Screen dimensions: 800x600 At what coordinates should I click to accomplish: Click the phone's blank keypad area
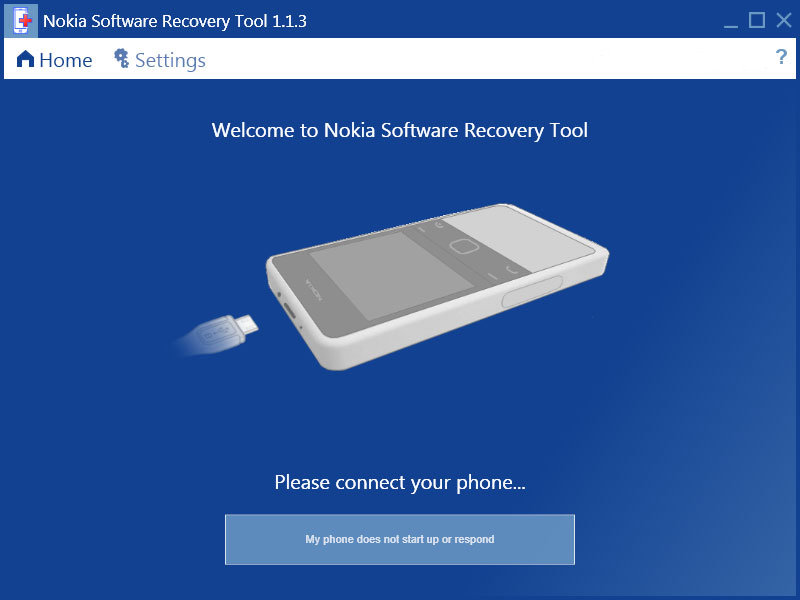pos(518,237)
